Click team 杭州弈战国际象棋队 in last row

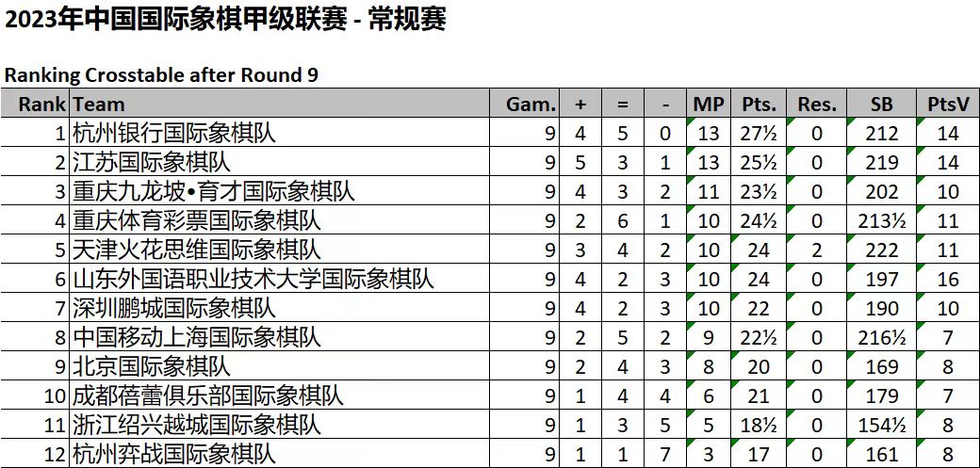coord(173,454)
